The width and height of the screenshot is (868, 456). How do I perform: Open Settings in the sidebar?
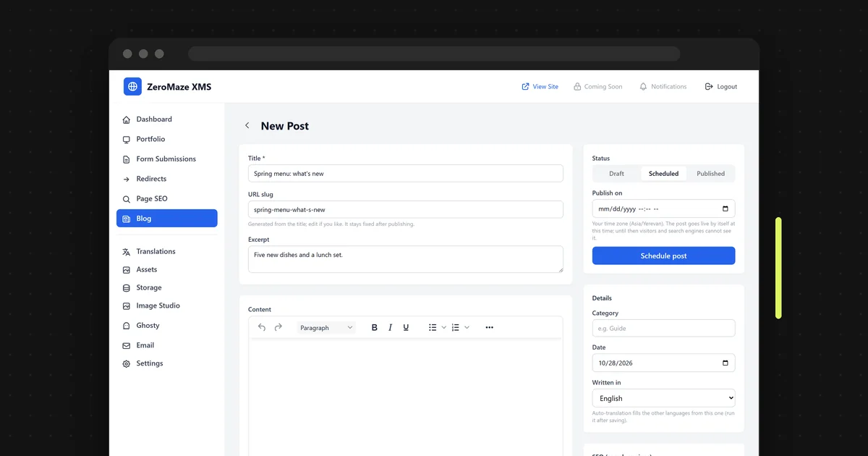click(167, 363)
